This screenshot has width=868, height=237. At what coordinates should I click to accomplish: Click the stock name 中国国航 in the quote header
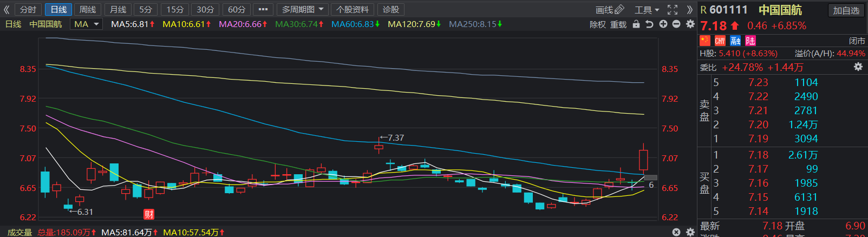[780, 10]
